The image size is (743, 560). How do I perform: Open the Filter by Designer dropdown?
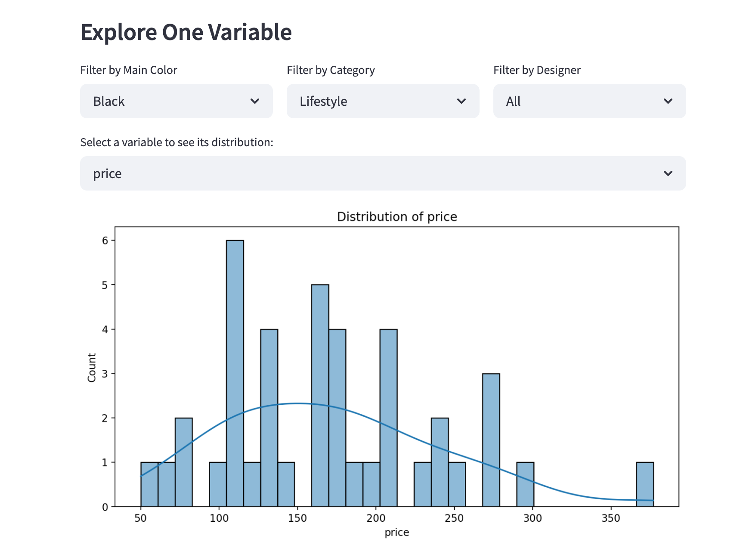[589, 101]
